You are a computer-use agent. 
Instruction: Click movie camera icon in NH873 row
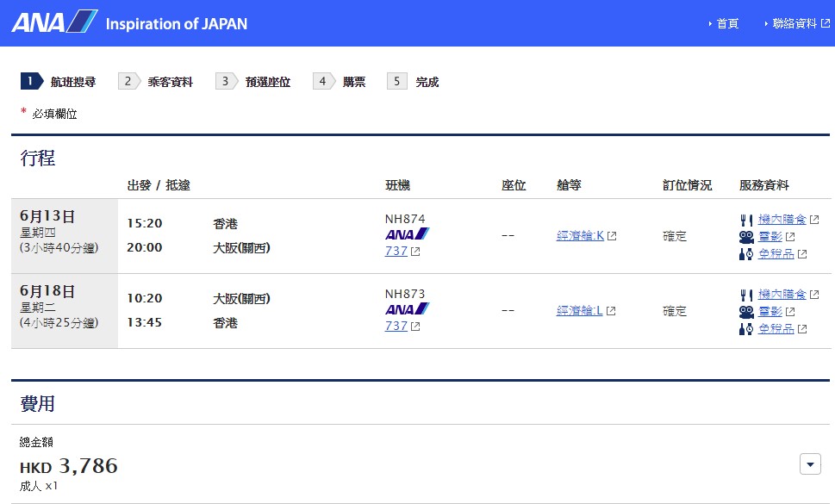tap(746, 312)
